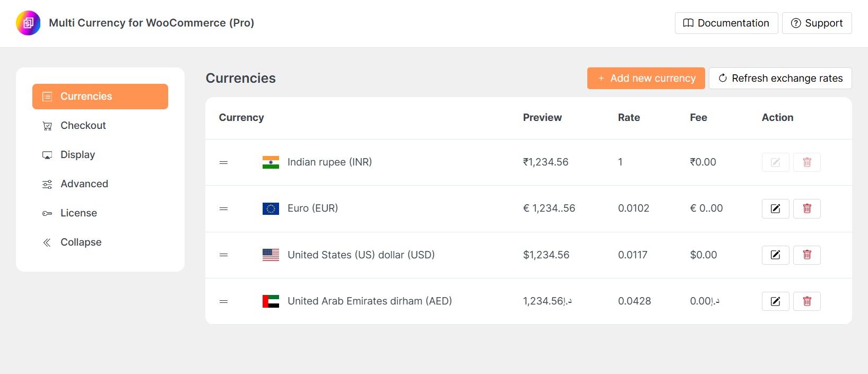Edit the Euro currency row
868x374 pixels.
pos(775,208)
